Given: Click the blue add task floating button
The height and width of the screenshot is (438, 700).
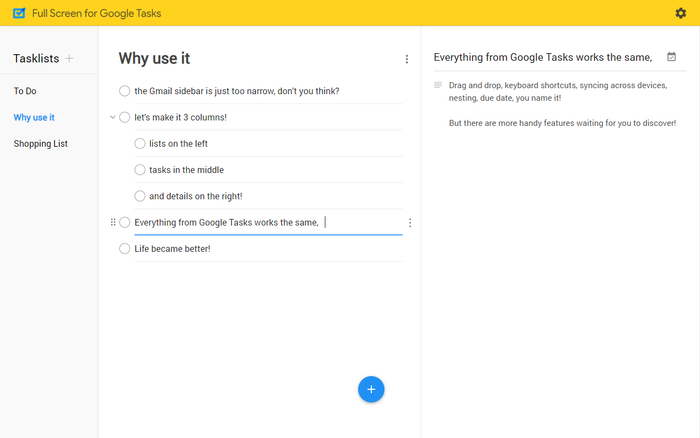Looking at the screenshot, I should pos(371,389).
